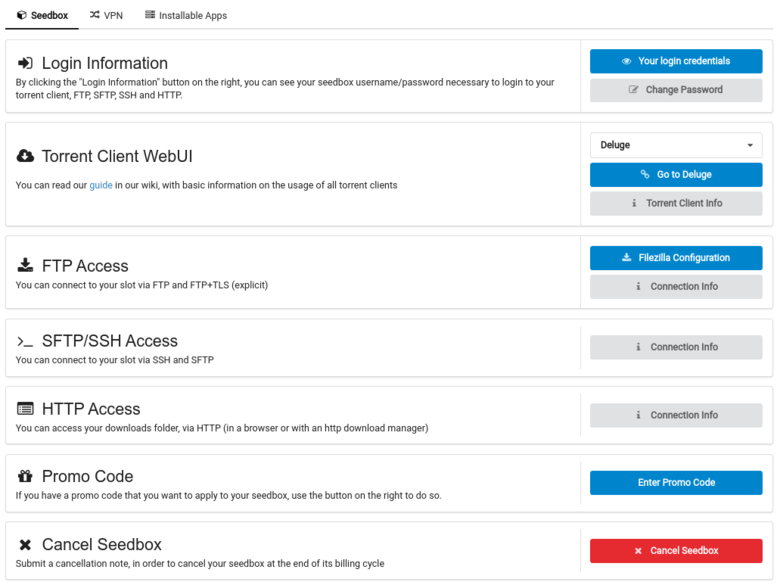Launch the Go to Deluge button
Screen dimensions: 780x585
676,175
